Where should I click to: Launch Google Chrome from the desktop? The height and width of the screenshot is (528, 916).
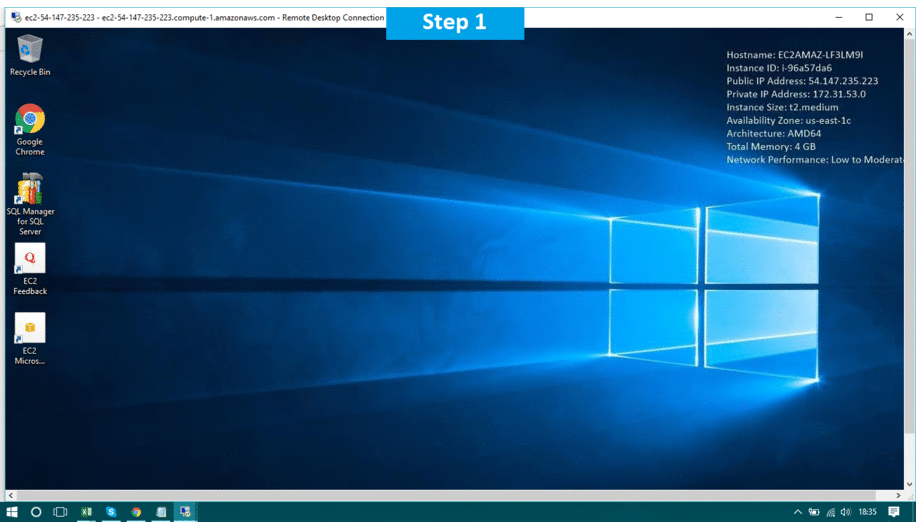click(30, 120)
